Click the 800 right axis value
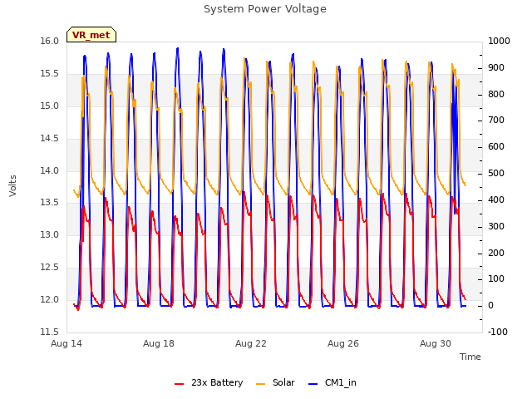The image size is (532, 399). click(x=496, y=94)
